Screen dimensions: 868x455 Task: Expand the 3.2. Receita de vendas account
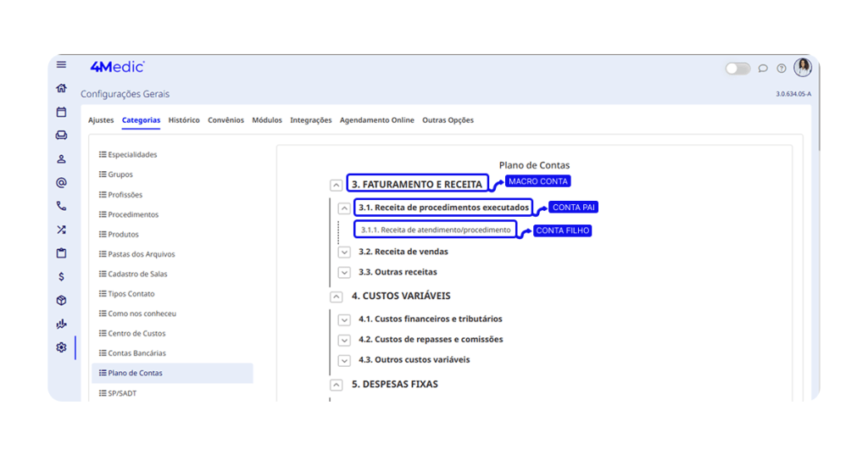point(344,252)
